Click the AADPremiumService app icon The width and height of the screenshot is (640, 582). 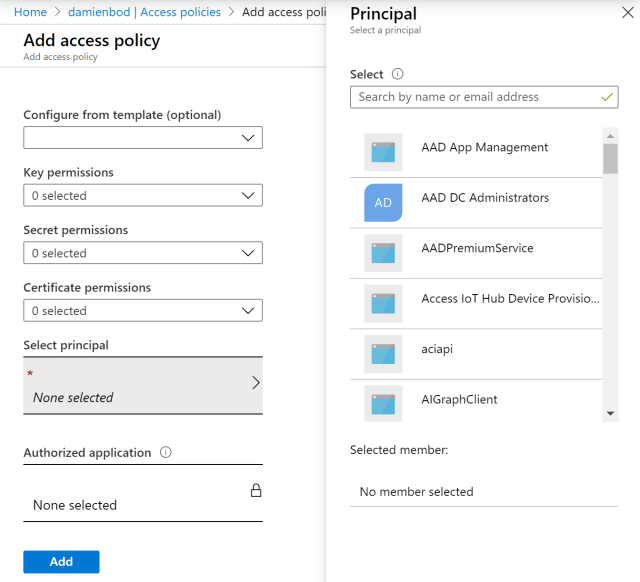click(383, 253)
